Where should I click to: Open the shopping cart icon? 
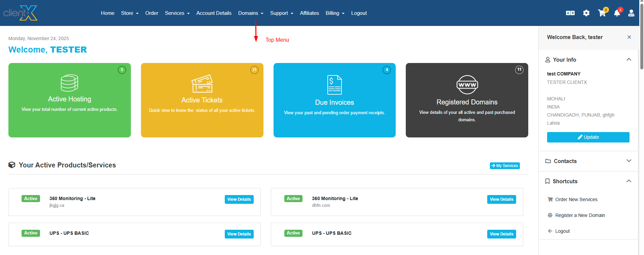602,13
